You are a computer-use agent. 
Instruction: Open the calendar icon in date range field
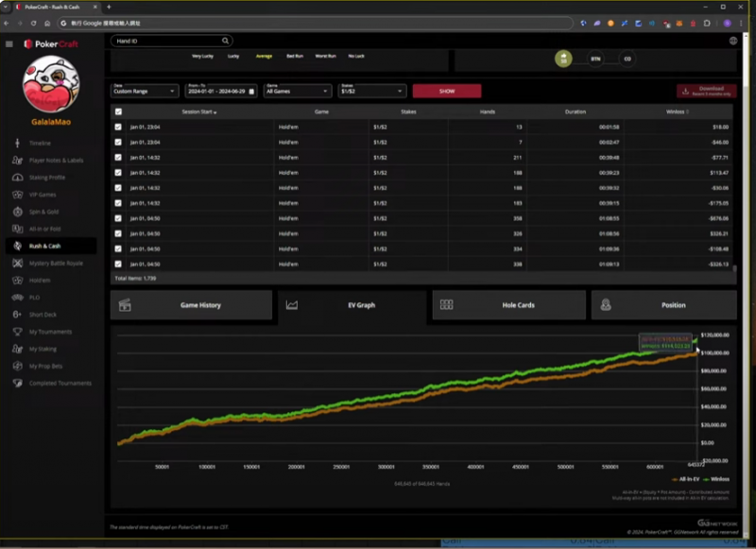pyautogui.click(x=252, y=92)
